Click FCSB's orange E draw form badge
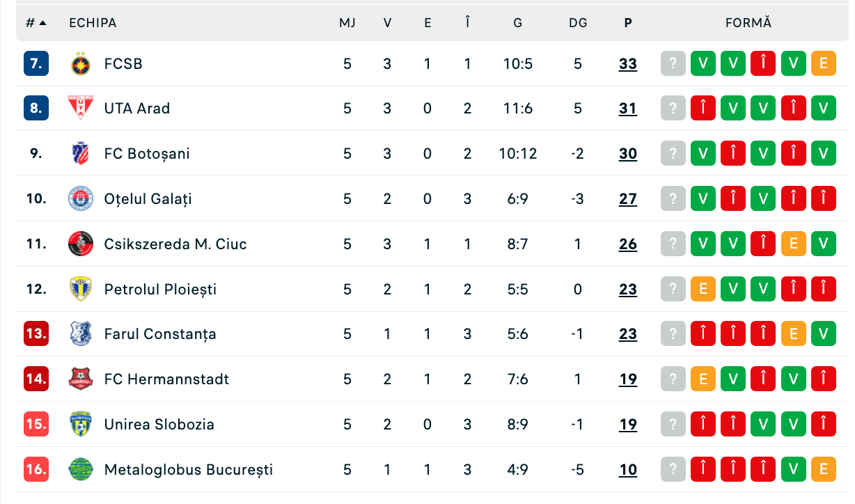Viewport: 855px width, 504px height. [823, 64]
